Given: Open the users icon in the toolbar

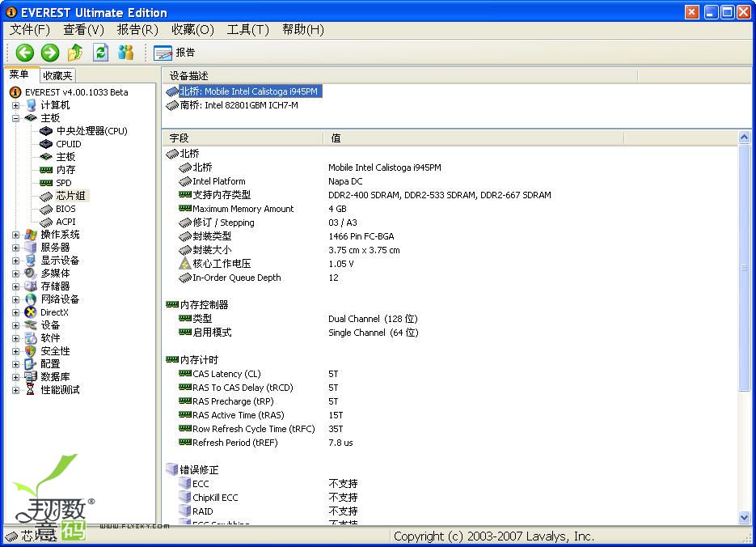Looking at the screenshot, I should click(126, 52).
